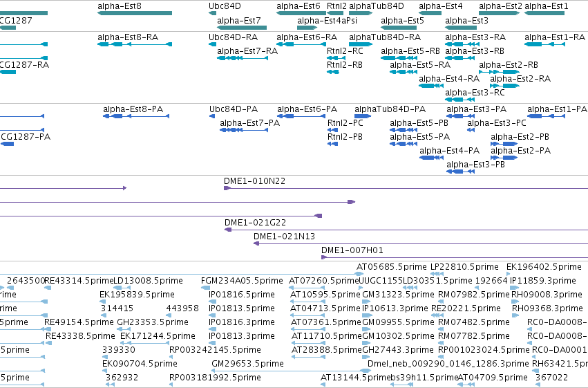Viewport: 588px width, 388px height.
Task: Click the teal gene bar under alpha-Est8
Action: pyautogui.click(x=135, y=13)
